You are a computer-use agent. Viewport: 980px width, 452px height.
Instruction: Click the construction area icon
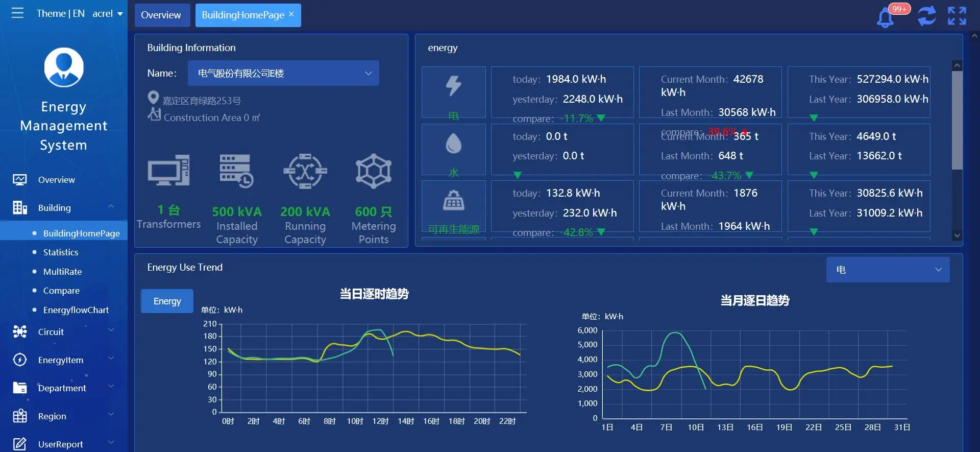point(154,114)
